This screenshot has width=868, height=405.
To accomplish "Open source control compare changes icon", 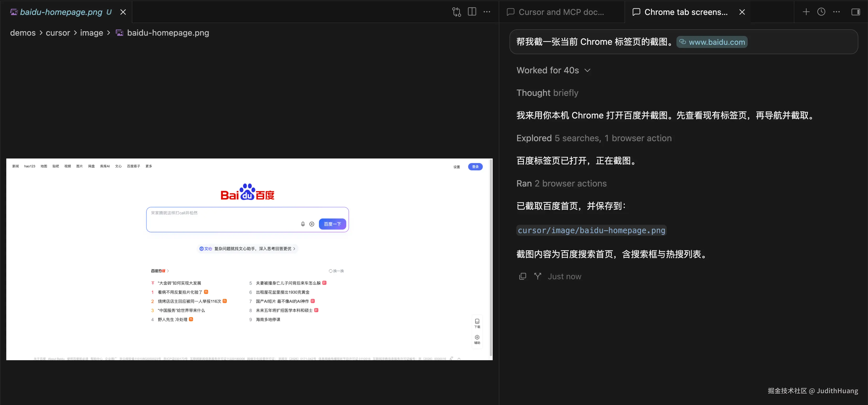I will pyautogui.click(x=456, y=12).
